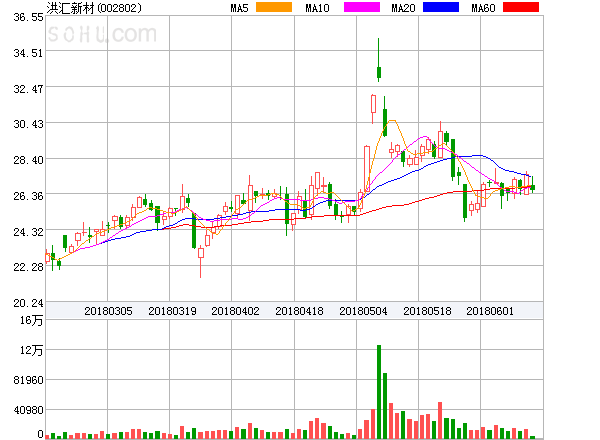
Task: Click the MA5 legend label
Action: (239, 8)
